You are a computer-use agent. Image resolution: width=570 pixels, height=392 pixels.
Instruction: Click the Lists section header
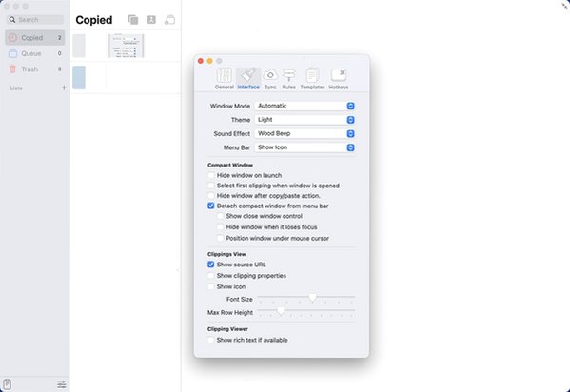[16, 88]
